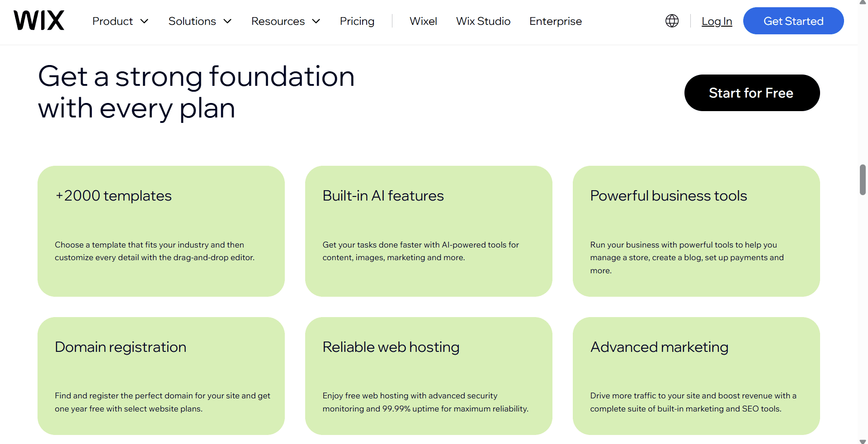Viewport: 868px width, 444px height.
Task: Click the Powerful business tools card
Action: pos(696,231)
